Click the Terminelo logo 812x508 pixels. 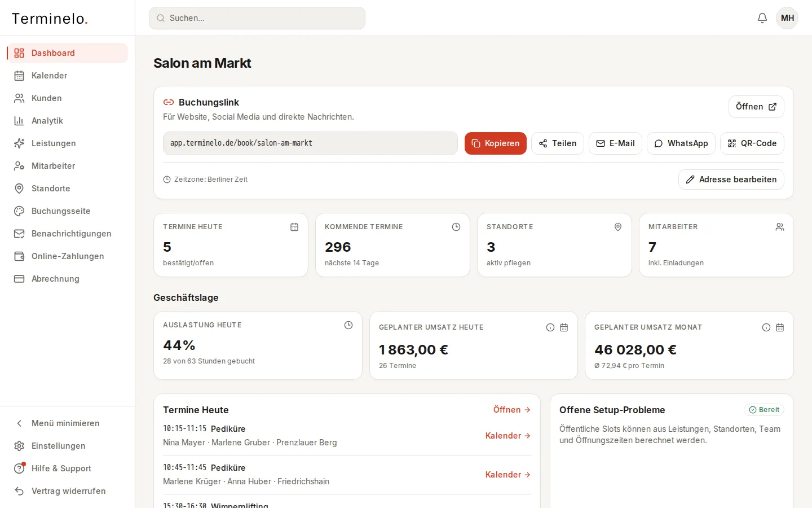[x=50, y=19]
